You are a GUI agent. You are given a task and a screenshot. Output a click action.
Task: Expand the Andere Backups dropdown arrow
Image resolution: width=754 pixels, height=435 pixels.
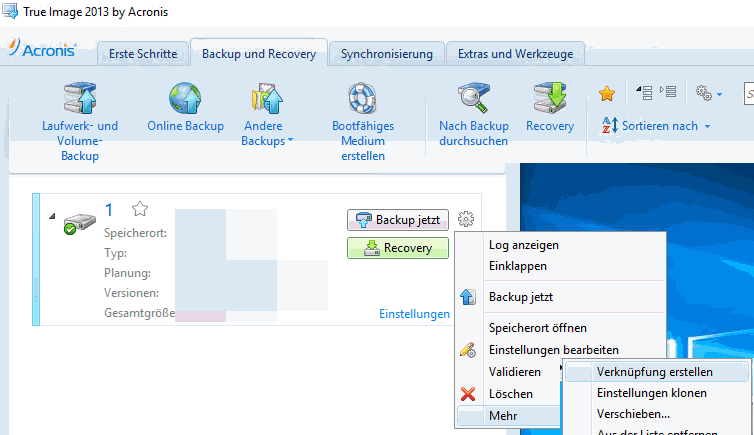290,140
